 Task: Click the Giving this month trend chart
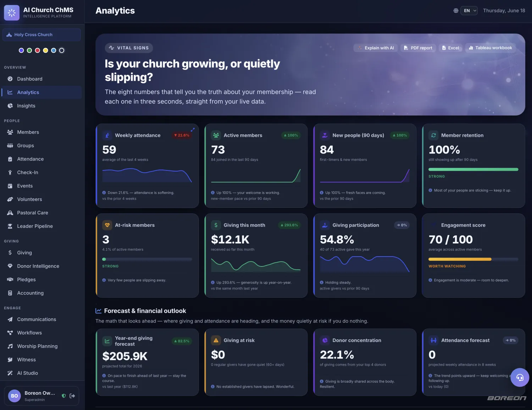tap(256, 265)
